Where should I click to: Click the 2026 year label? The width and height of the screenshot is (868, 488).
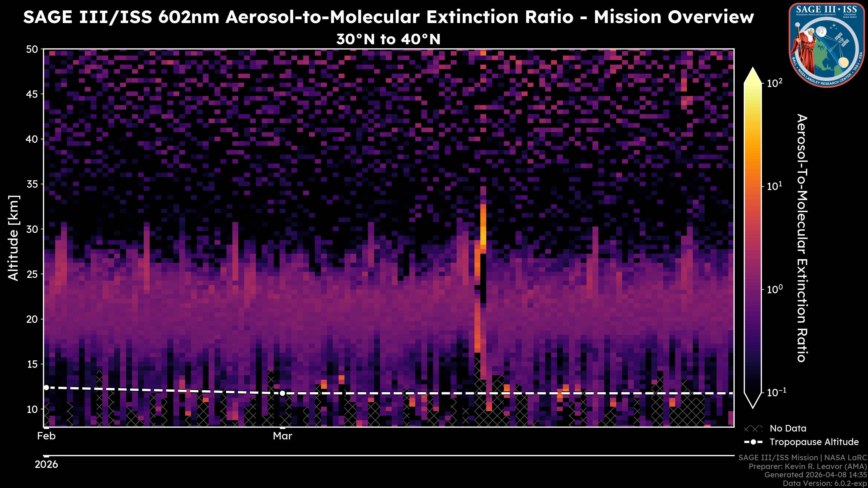[47, 465]
